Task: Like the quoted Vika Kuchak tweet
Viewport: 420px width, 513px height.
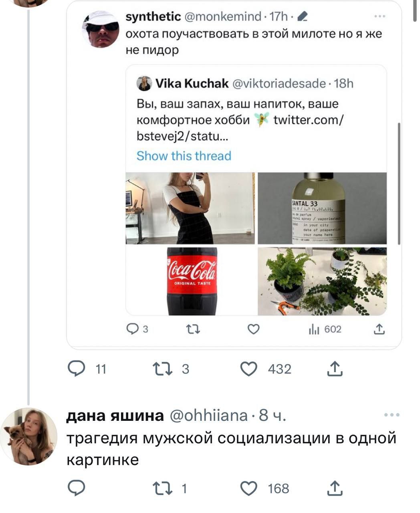Action: [x=253, y=329]
